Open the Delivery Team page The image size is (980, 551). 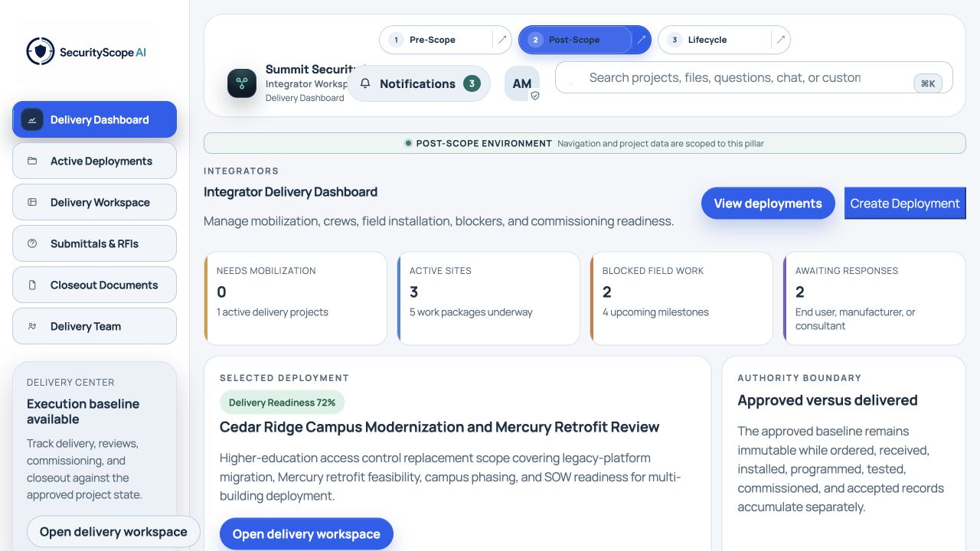(94, 326)
